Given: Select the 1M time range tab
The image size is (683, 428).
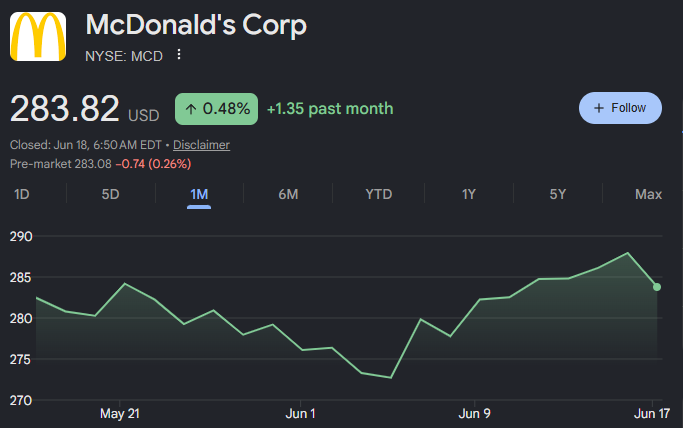Looking at the screenshot, I should 199,194.
